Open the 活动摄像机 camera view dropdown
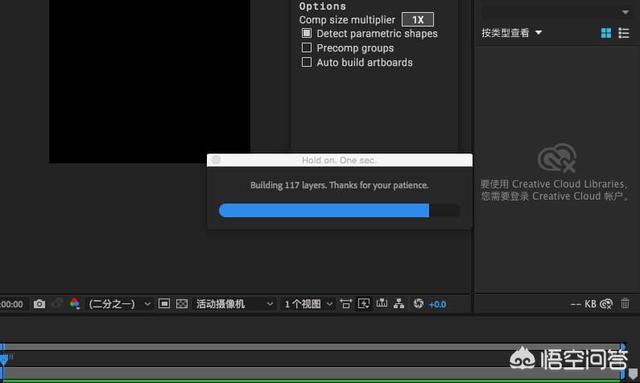 click(234, 304)
